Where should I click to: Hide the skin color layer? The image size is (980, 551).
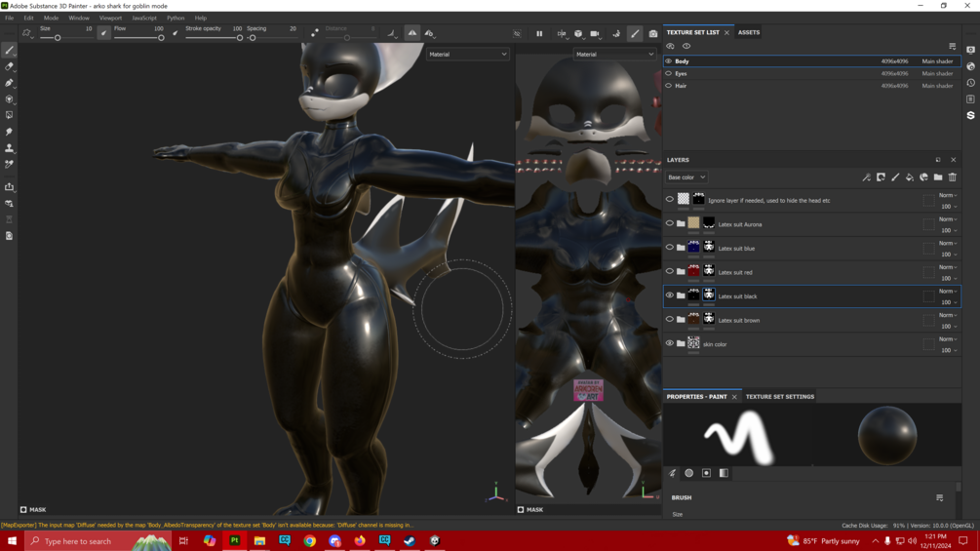(669, 343)
